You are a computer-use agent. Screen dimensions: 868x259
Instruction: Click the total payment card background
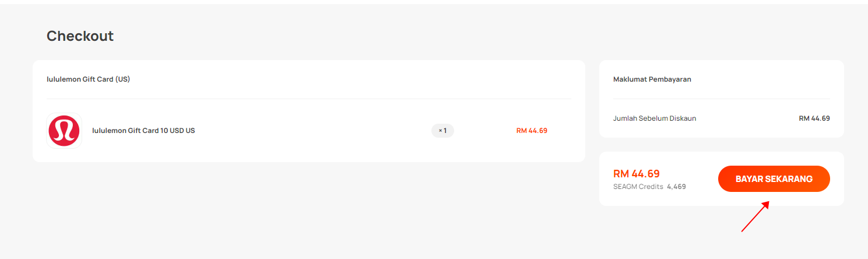point(722,178)
